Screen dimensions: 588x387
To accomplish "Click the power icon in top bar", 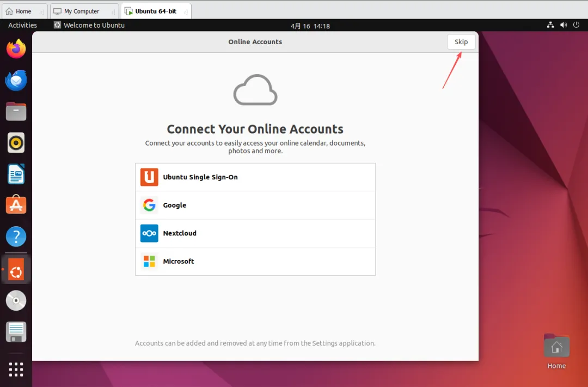I will click(577, 25).
